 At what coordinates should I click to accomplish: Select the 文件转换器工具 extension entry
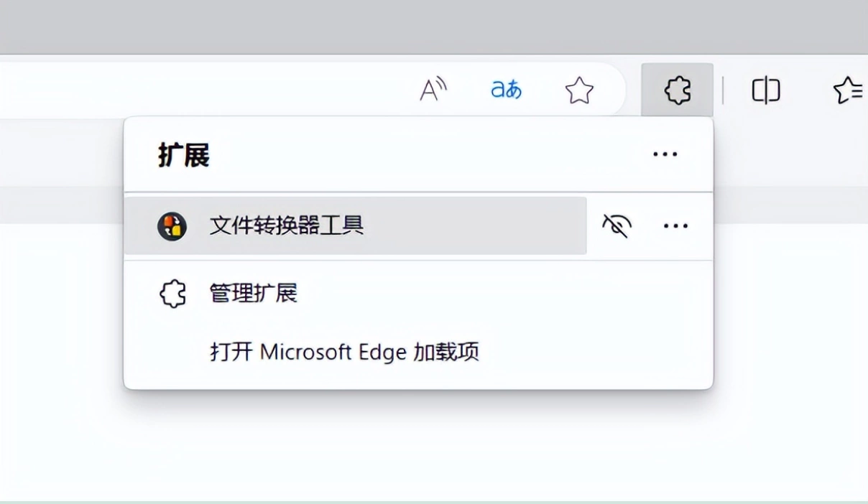point(356,225)
